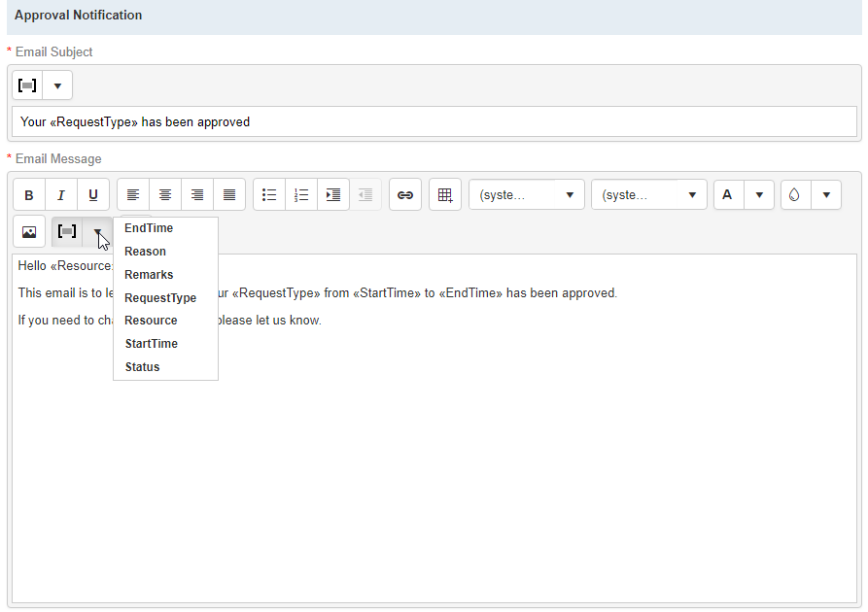
Task: Create a numbered list
Action: (301, 194)
